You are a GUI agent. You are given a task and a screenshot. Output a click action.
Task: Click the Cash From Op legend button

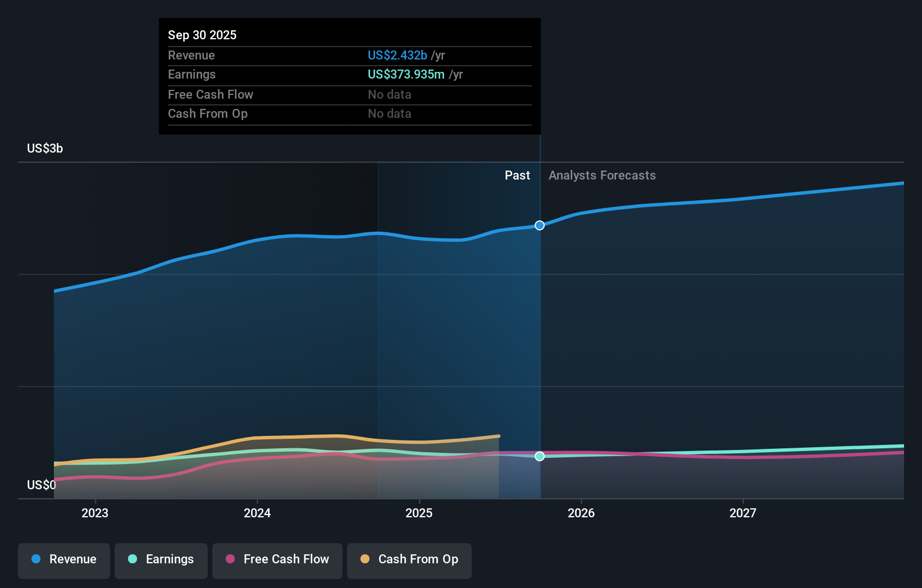(409, 560)
